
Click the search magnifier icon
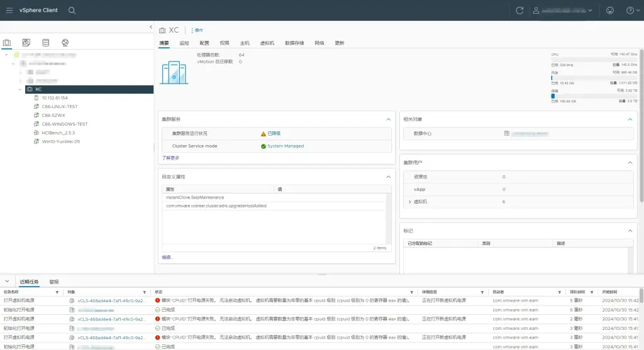click(72, 11)
